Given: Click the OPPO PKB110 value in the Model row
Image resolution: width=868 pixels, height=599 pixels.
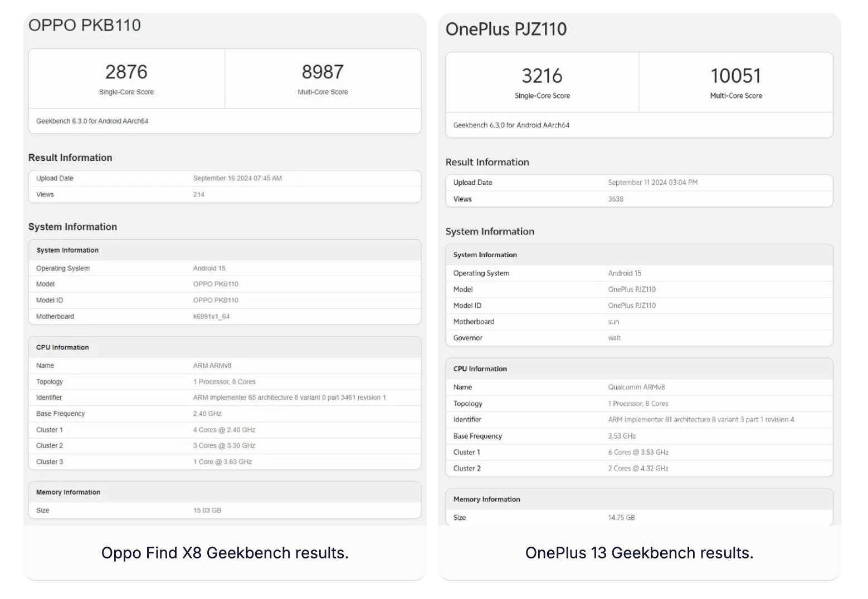Looking at the screenshot, I should [216, 284].
